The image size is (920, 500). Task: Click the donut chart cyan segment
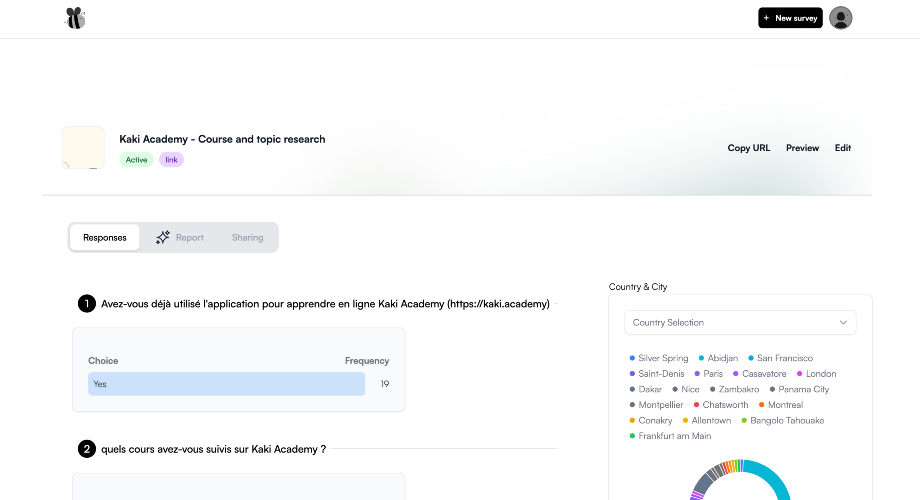pyautogui.click(x=774, y=477)
